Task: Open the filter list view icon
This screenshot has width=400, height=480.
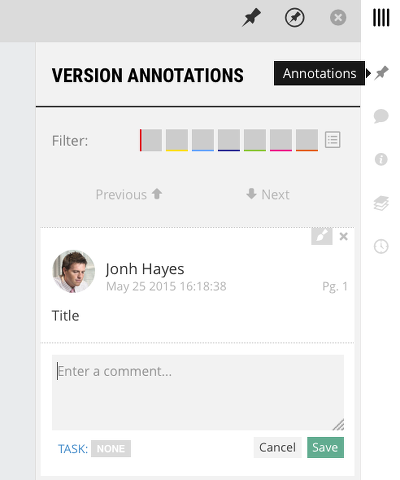Action: (x=333, y=140)
